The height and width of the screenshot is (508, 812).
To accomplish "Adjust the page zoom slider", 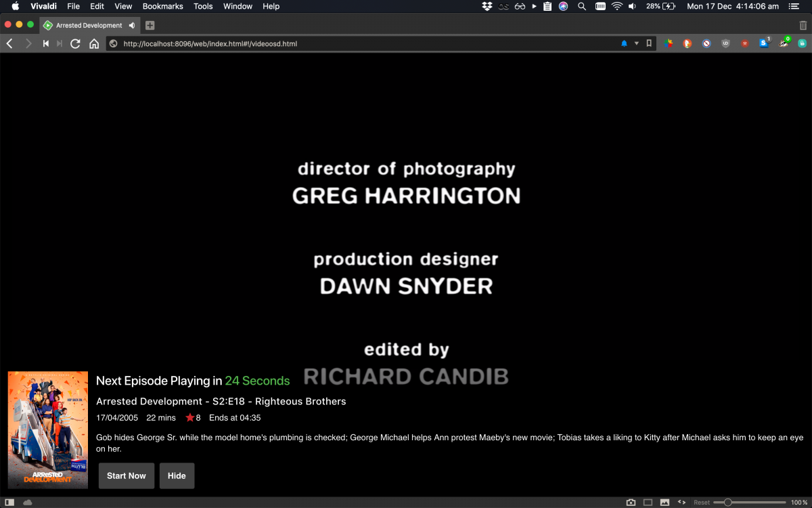I will (750, 503).
